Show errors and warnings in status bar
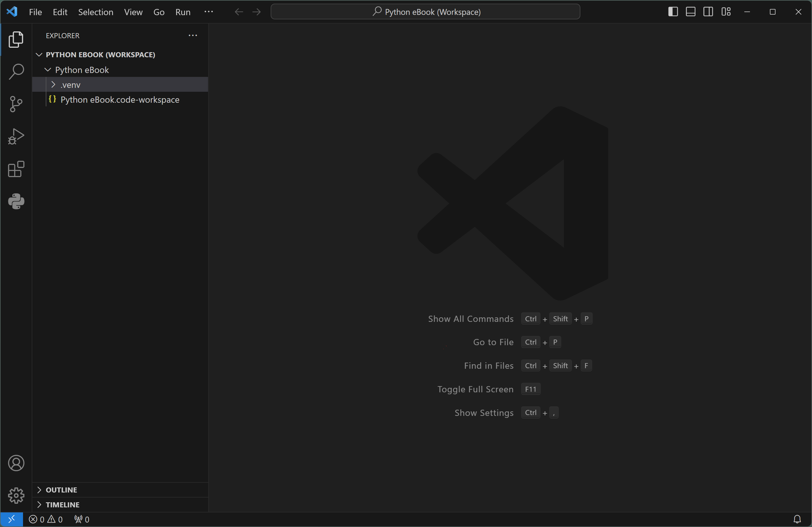 pos(46,519)
